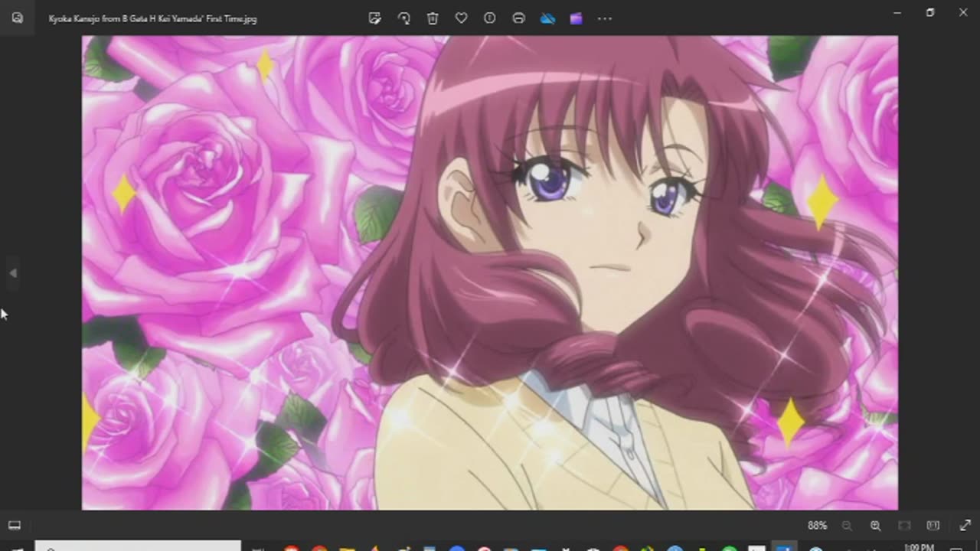Add photo to favorites with heart
This screenshot has width=980, height=551.
[461, 18]
